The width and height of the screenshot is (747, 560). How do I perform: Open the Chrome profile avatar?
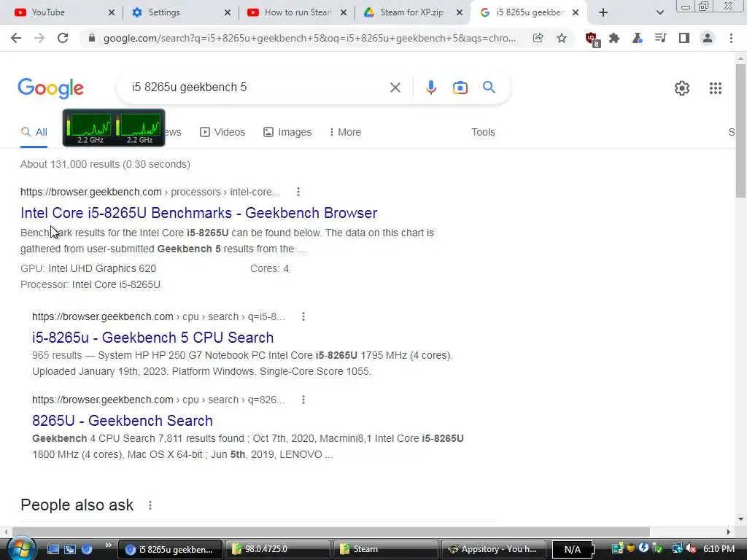(708, 38)
